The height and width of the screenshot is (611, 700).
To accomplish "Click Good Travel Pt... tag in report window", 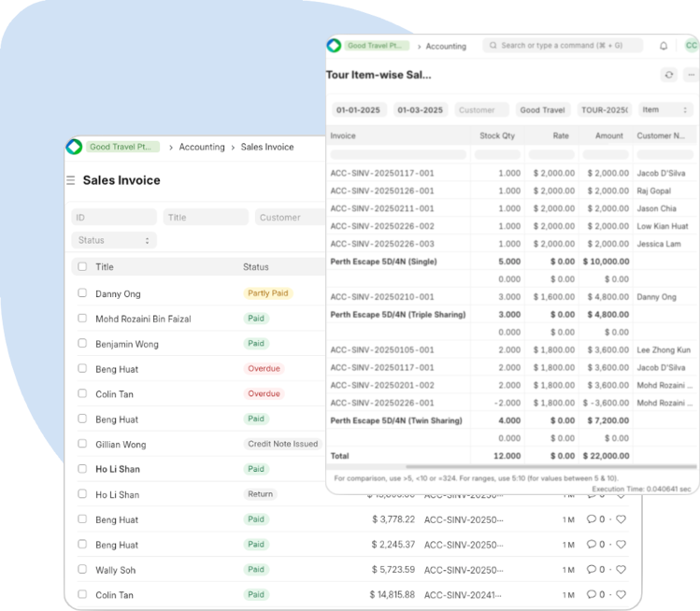I will (x=377, y=46).
